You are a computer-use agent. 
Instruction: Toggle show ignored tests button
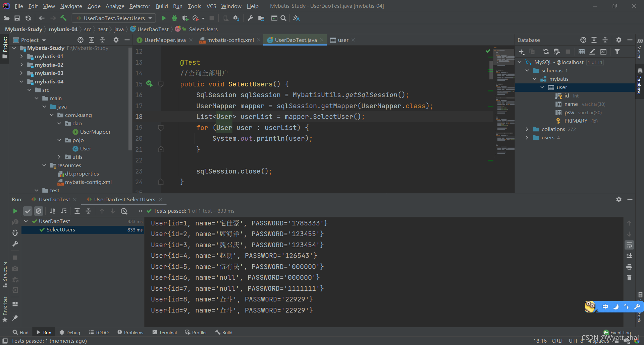39,211
